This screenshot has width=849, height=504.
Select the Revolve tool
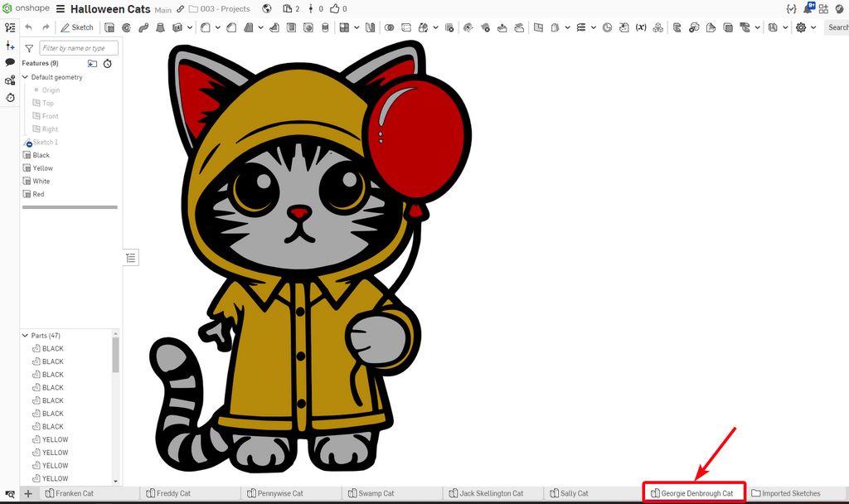126,27
